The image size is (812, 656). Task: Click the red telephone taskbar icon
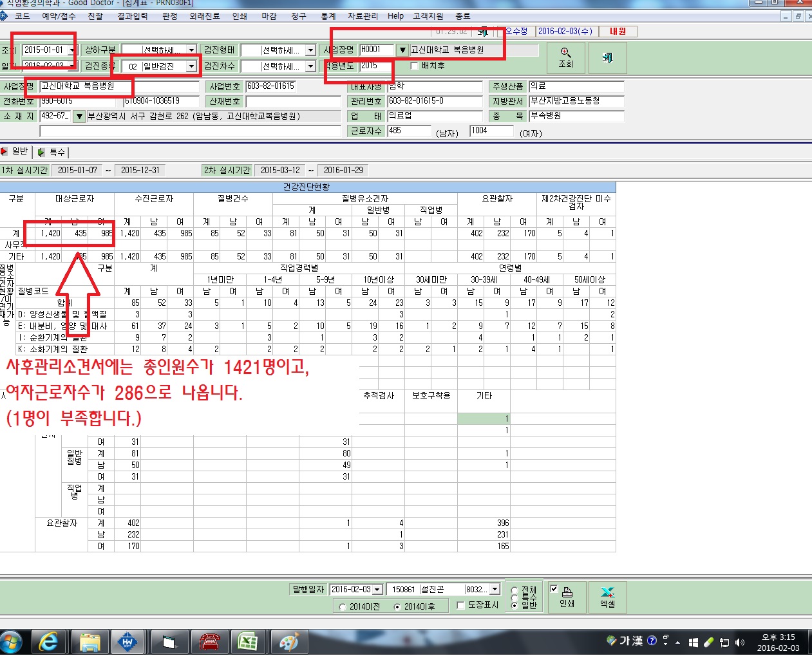(209, 642)
